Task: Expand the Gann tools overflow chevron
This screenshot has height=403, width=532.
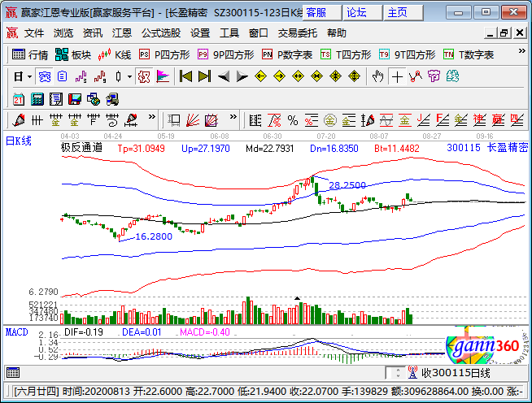Action: (x=233, y=117)
